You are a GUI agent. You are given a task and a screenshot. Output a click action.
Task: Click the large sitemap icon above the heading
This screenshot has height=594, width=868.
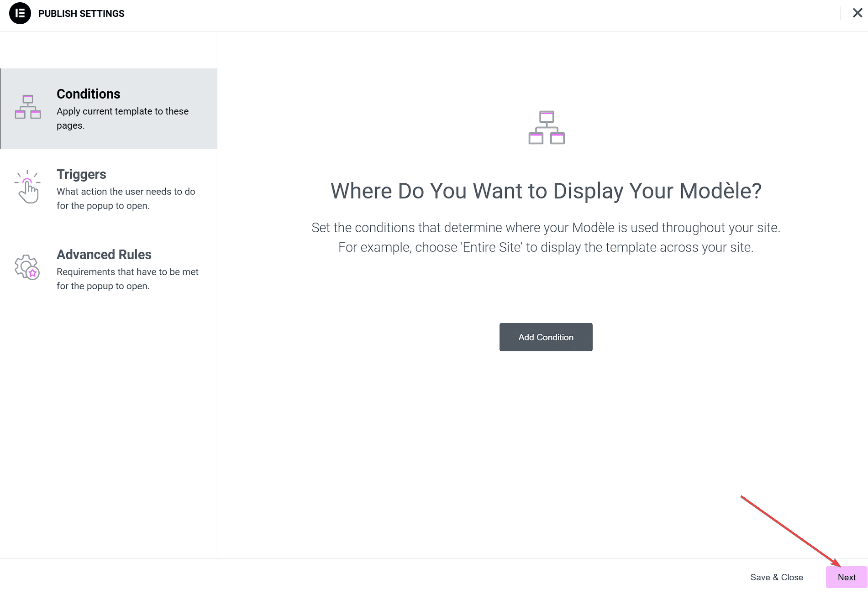click(547, 127)
